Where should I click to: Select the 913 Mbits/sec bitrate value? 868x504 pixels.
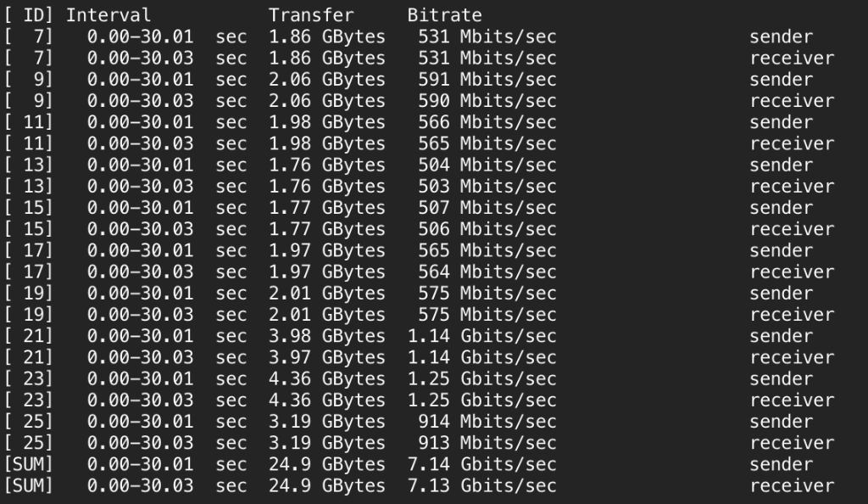coord(487,443)
